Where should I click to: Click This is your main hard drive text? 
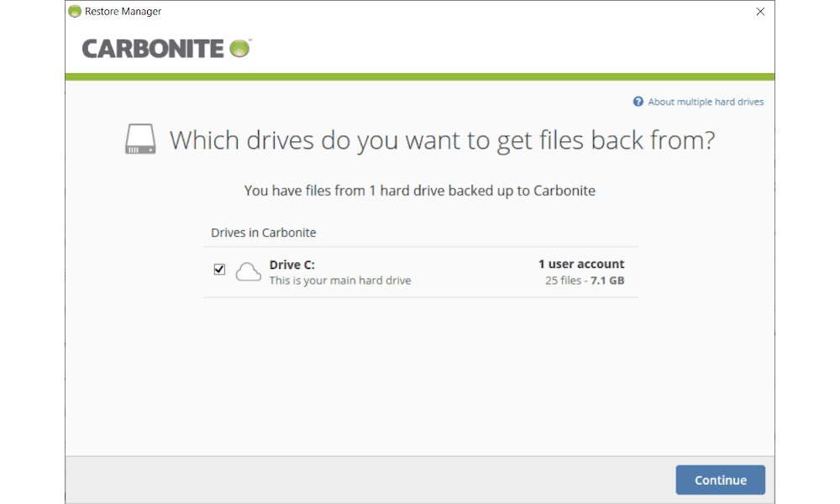coord(339,281)
